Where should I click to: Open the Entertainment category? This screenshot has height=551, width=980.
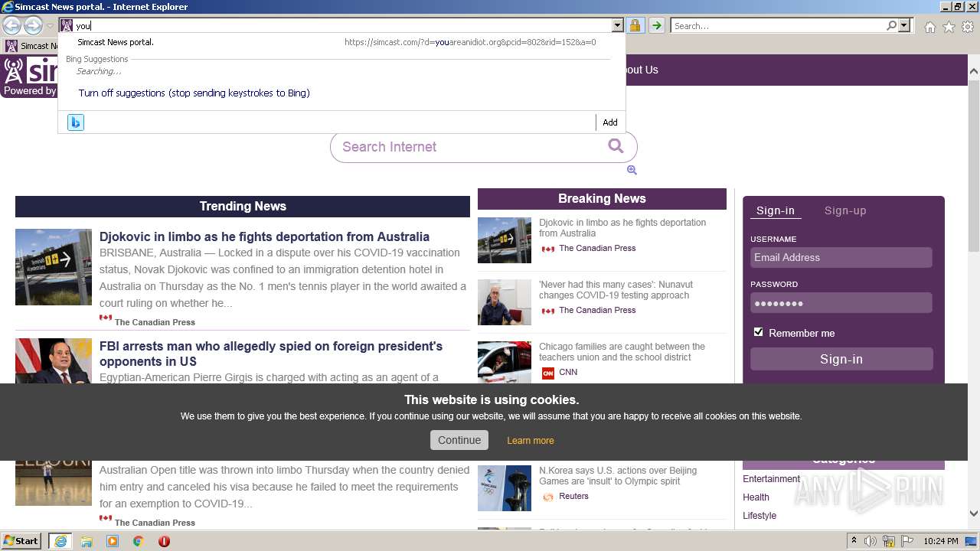[x=771, y=479]
